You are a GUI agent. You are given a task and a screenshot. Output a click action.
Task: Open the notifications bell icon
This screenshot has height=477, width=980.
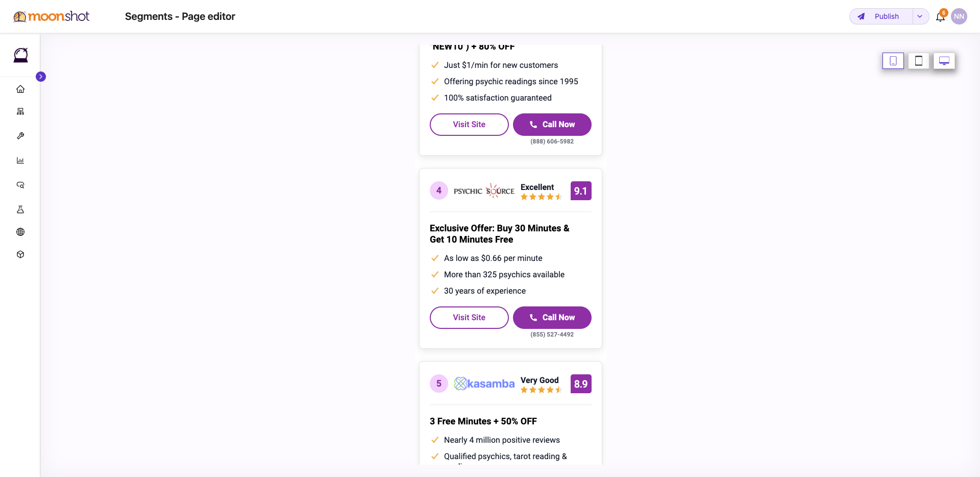(940, 17)
